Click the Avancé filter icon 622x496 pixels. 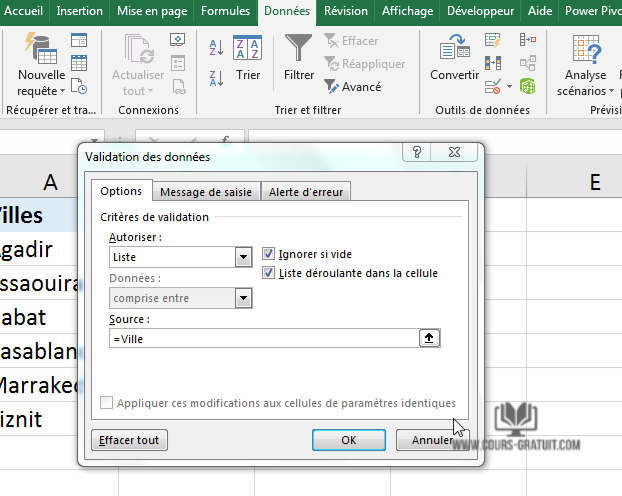332,87
